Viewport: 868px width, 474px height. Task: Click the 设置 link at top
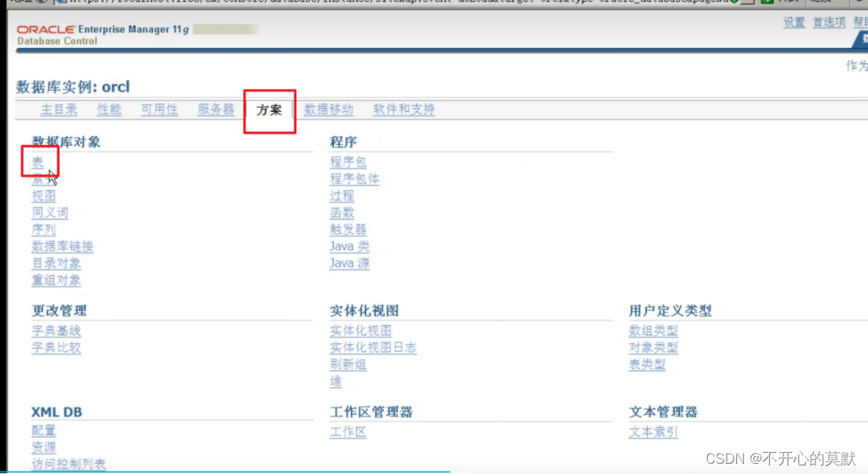coord(794,22)
